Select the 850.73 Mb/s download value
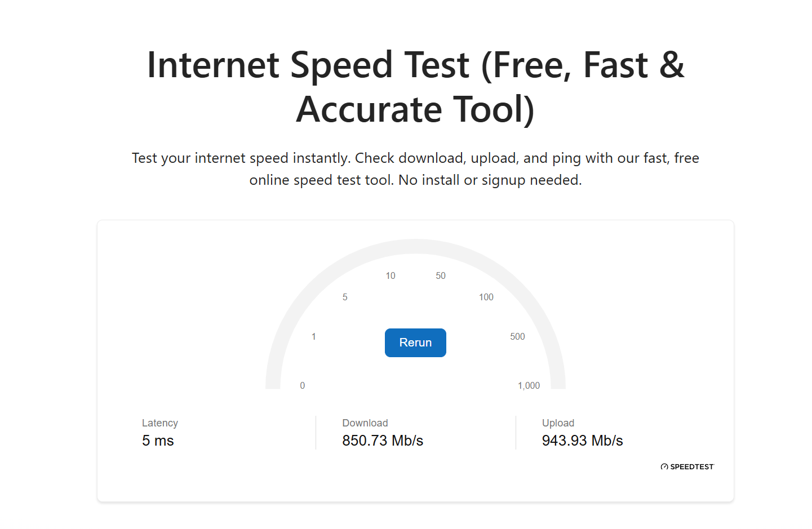The image size is (812, 529). (x=383, y=441)
